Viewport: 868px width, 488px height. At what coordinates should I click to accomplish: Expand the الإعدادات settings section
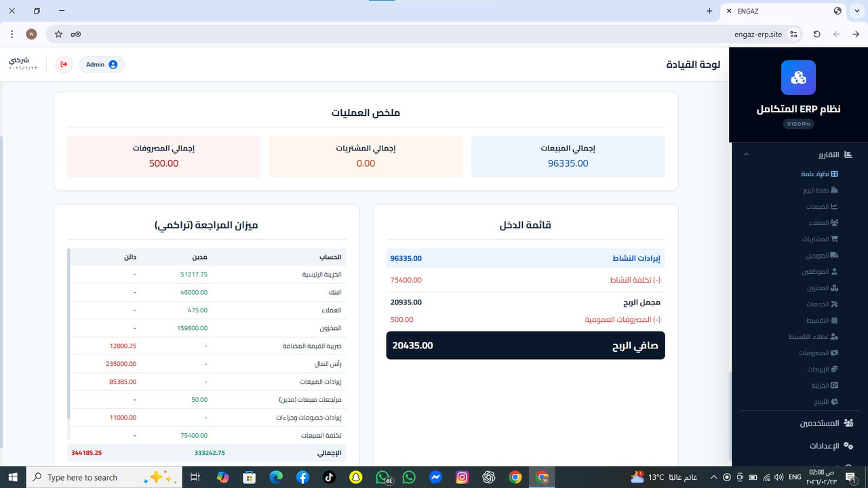point(825,445)
